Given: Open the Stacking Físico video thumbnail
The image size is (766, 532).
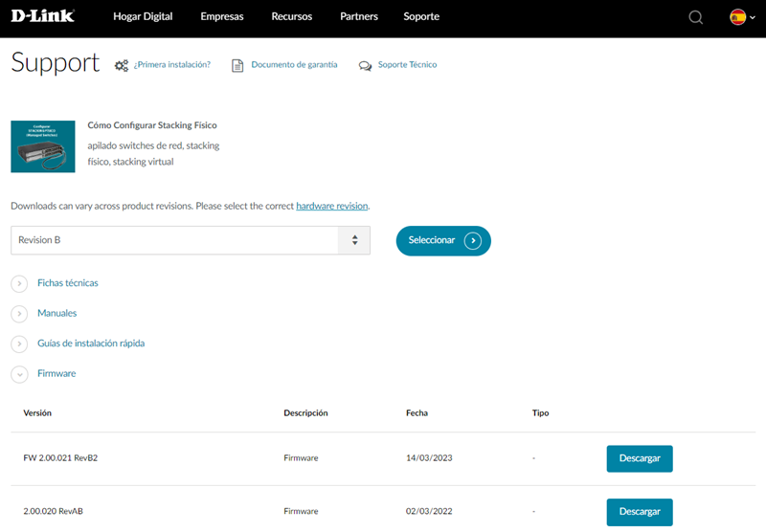Looking at the screenshot, I should pos(43,146).
